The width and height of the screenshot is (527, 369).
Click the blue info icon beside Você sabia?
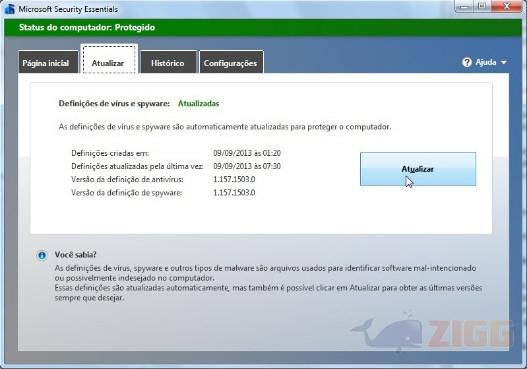click(42, 255)
